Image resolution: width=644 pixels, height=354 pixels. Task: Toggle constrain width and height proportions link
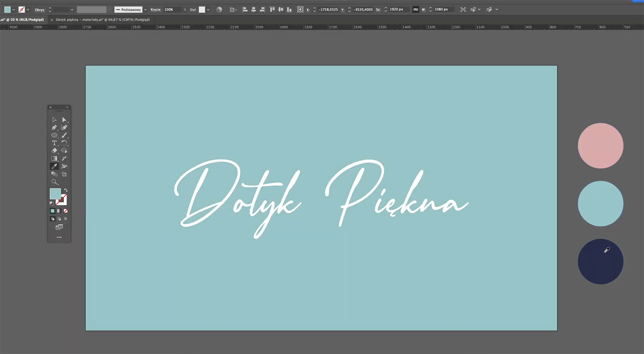[x=416, y=9]
